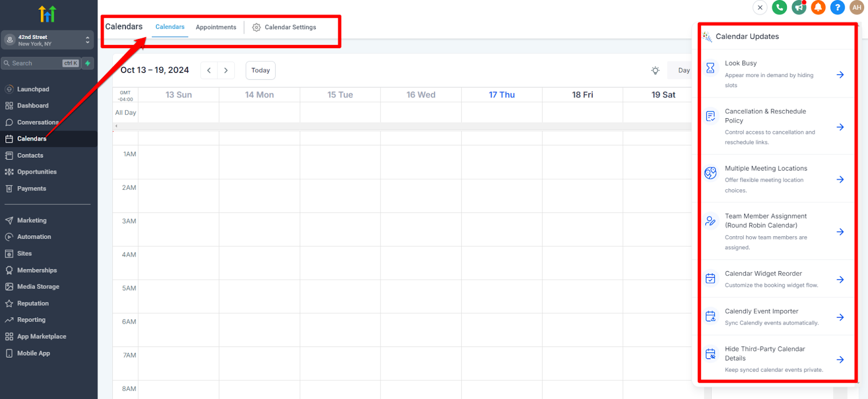This screenshot has height=399, width=868.
Task: Open the megaphone announcements icon
Action: [x=799, y=8]
